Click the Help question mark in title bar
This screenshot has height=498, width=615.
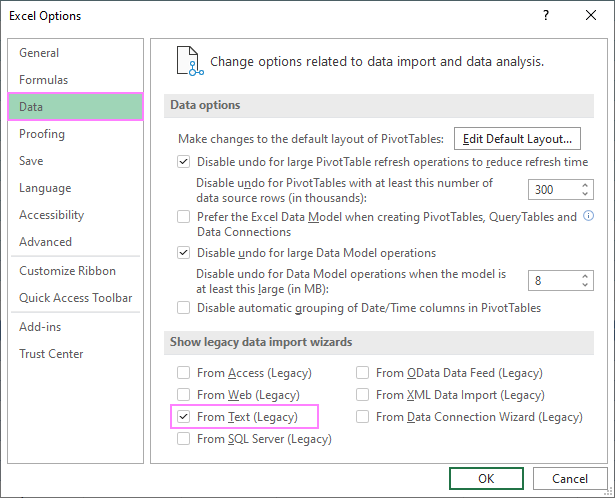(546, 15)
